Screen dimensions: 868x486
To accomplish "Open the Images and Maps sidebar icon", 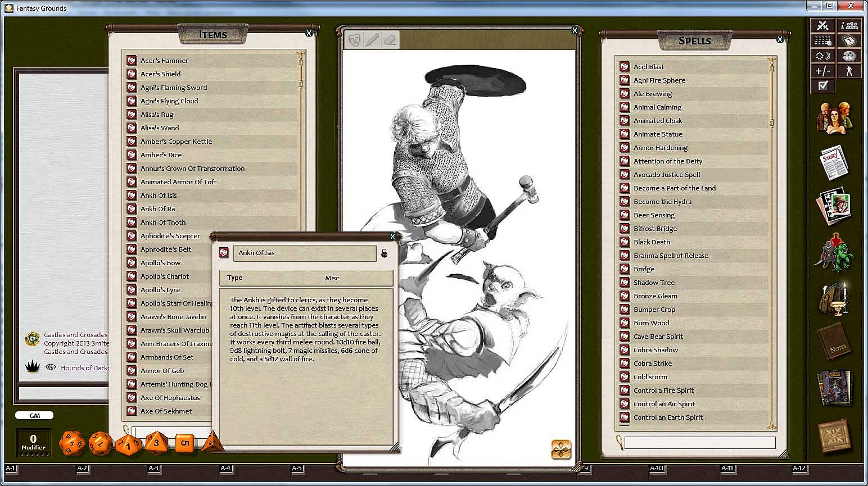I will click(x=834, y=207).
